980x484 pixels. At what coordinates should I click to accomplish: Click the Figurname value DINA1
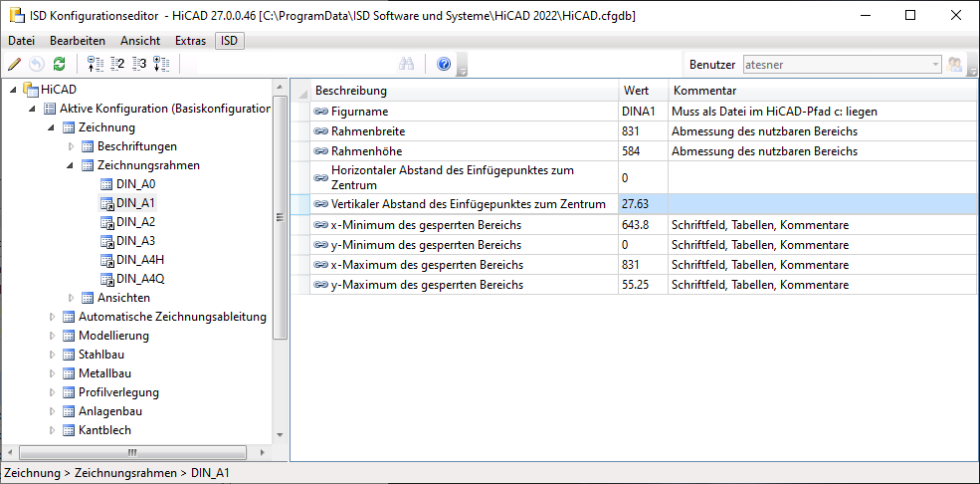pyautogui.click(x=644, y=112)
